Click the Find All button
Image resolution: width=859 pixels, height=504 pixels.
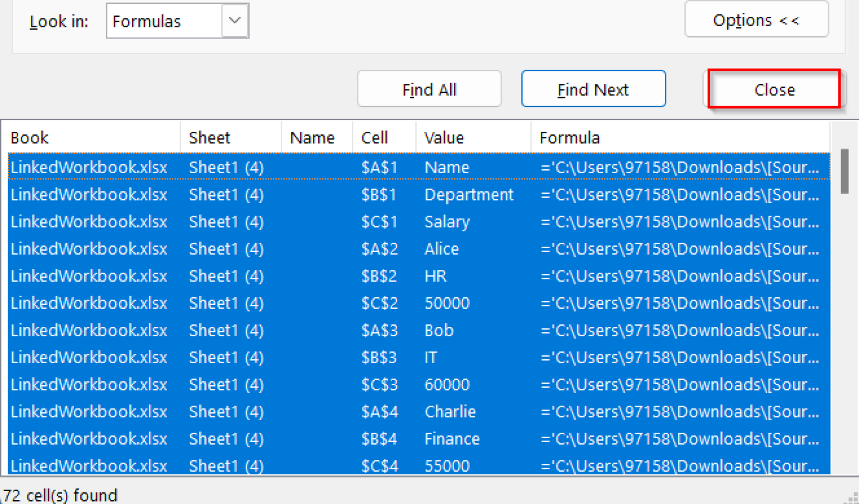click(x=429, y=89)
